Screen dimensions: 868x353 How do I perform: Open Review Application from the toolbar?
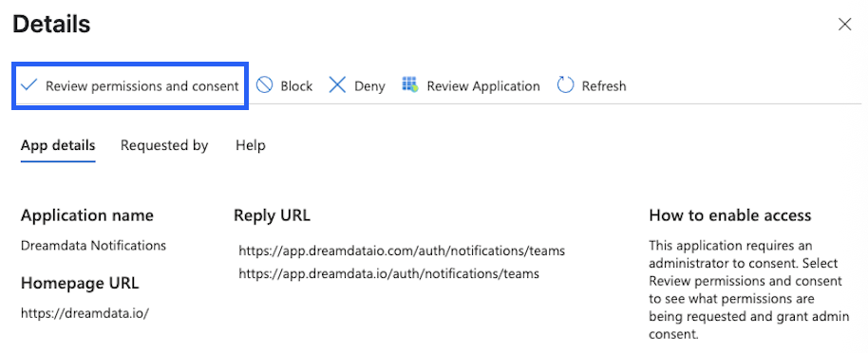tap(483, 86)
